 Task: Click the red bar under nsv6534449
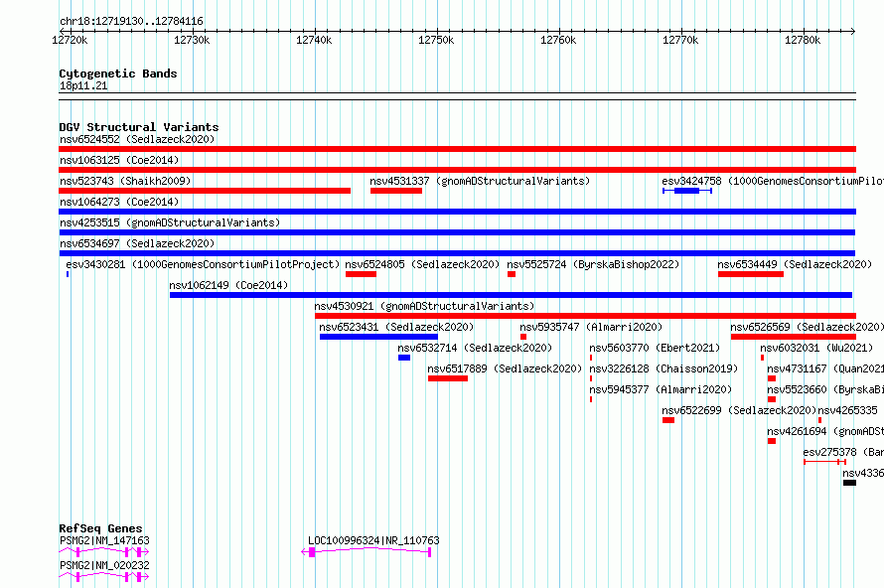click(751, 274)
